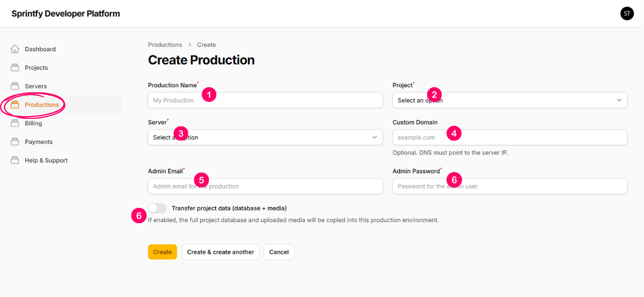This screenshot has height=297, width=644.
Task: Go to Billing in the sidebar
Action: (33, 123)
